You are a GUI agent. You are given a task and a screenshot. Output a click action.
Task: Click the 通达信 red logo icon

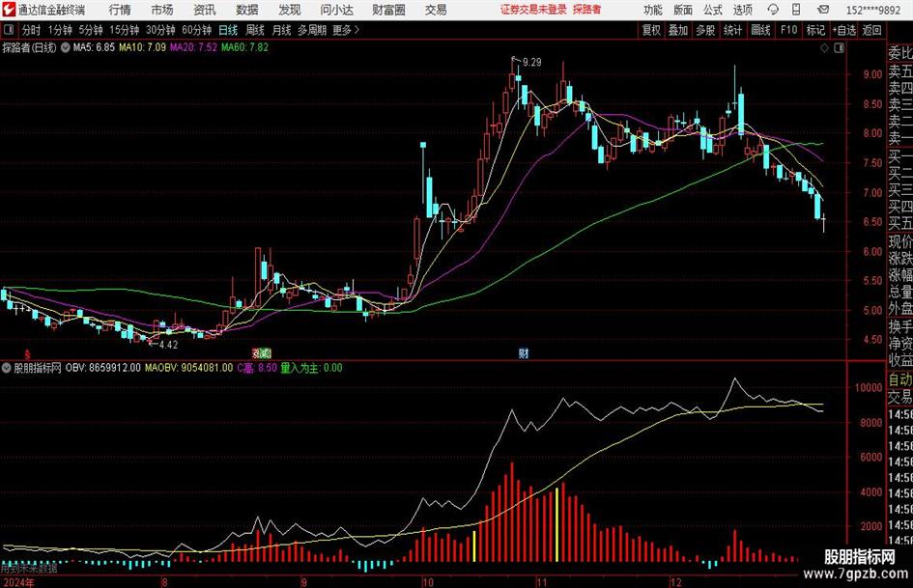[x=8, y=9]
